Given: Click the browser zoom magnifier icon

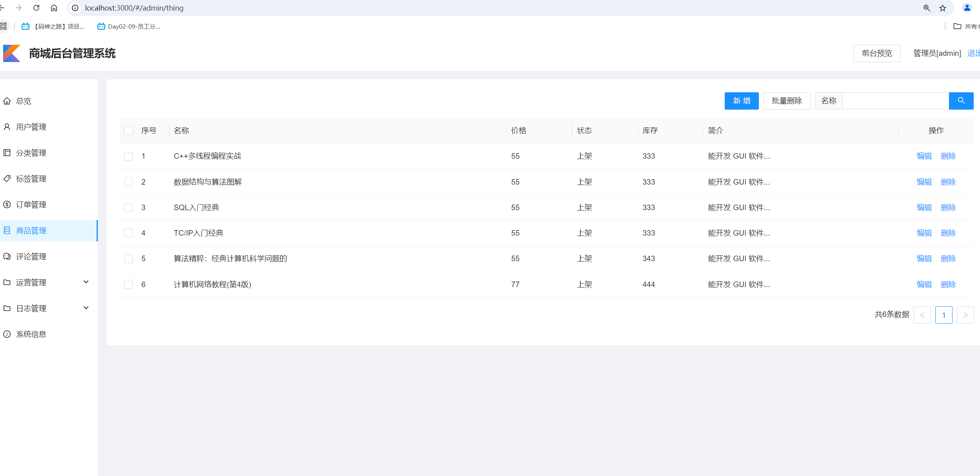Looking at the screenshot, I should pyautogui.click(x=927, y=8).
